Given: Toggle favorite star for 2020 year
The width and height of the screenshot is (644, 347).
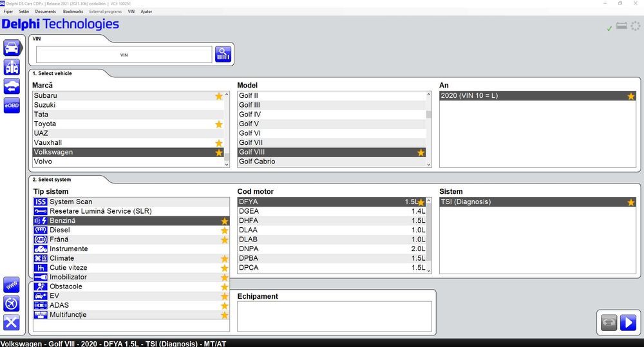Looking at the screenshot, I should coord(631,96).
